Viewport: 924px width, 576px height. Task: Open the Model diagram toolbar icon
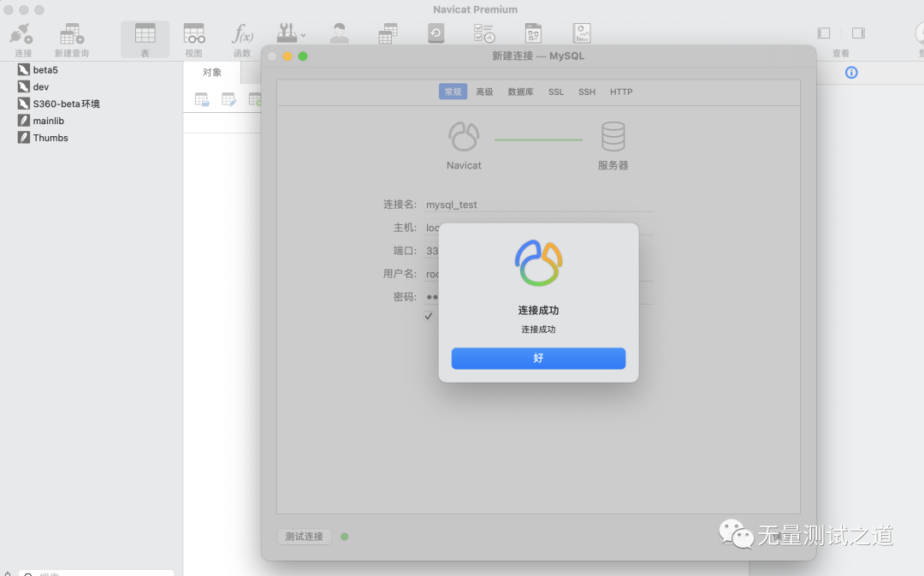click(x=533, y=33)
